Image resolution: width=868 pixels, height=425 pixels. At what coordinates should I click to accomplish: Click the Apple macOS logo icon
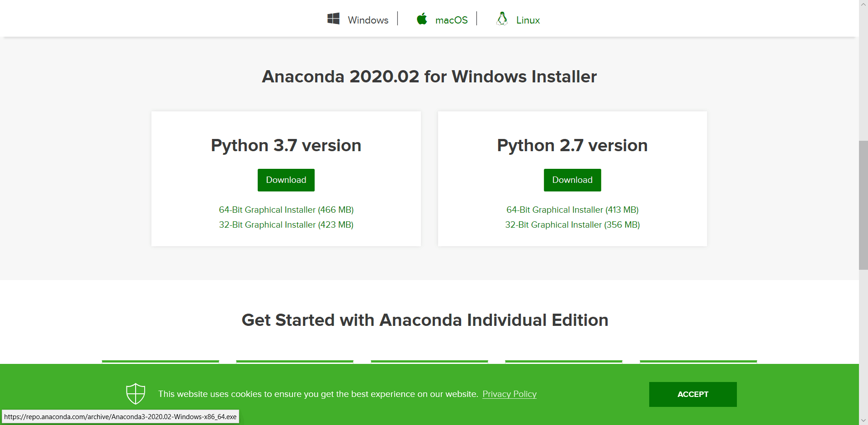click(422, 19)
